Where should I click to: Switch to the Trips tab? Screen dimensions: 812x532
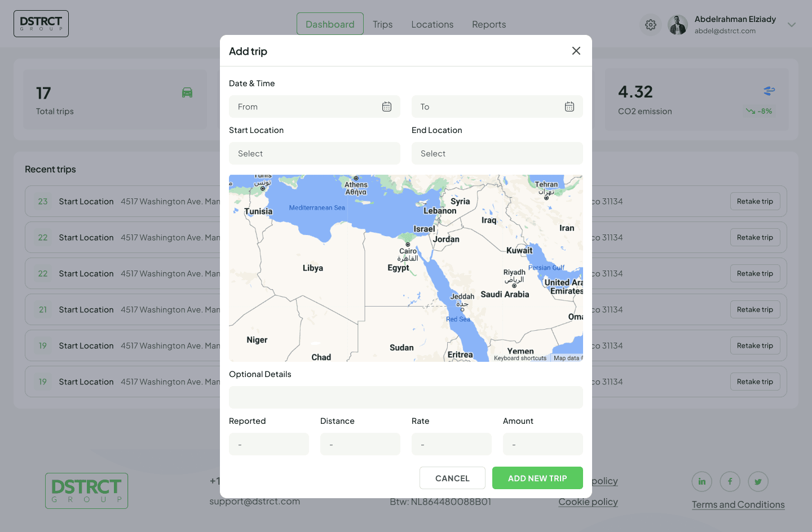tap(382, 24)
